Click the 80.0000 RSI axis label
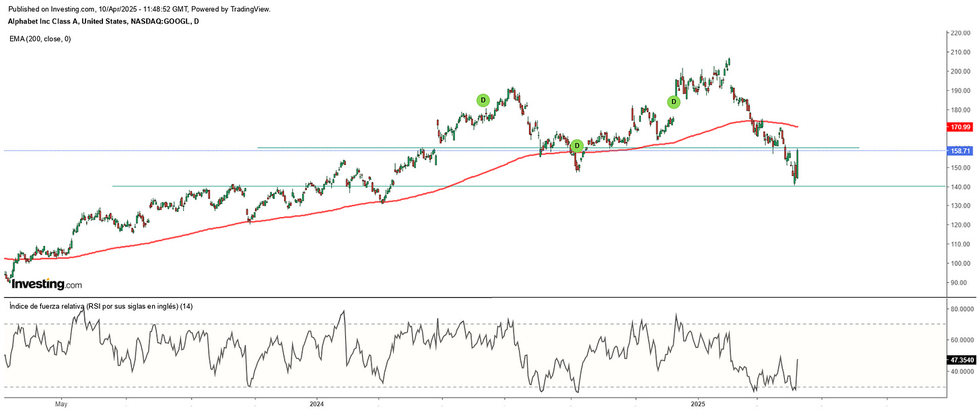This screenshot has width=980, height=411. [x=962, y=309]
